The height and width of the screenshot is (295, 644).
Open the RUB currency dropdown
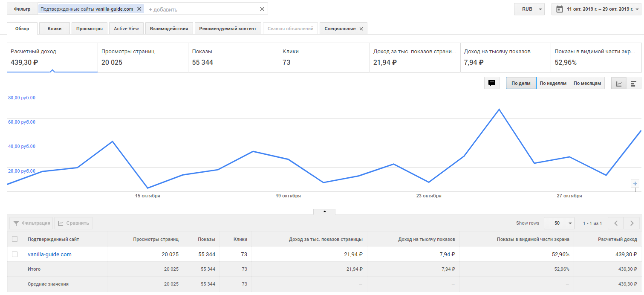[x=529, y=9]
